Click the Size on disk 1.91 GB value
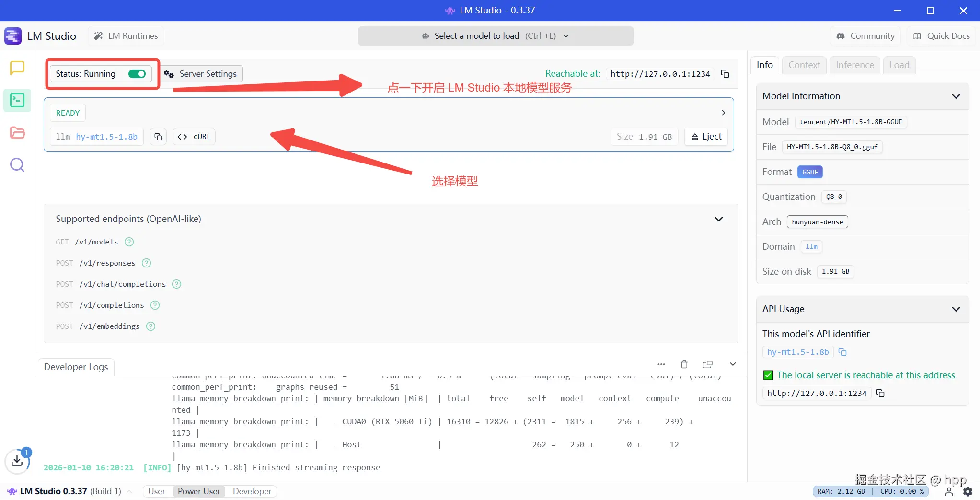This screenshot has height=500, width=980. click(835, 272)
